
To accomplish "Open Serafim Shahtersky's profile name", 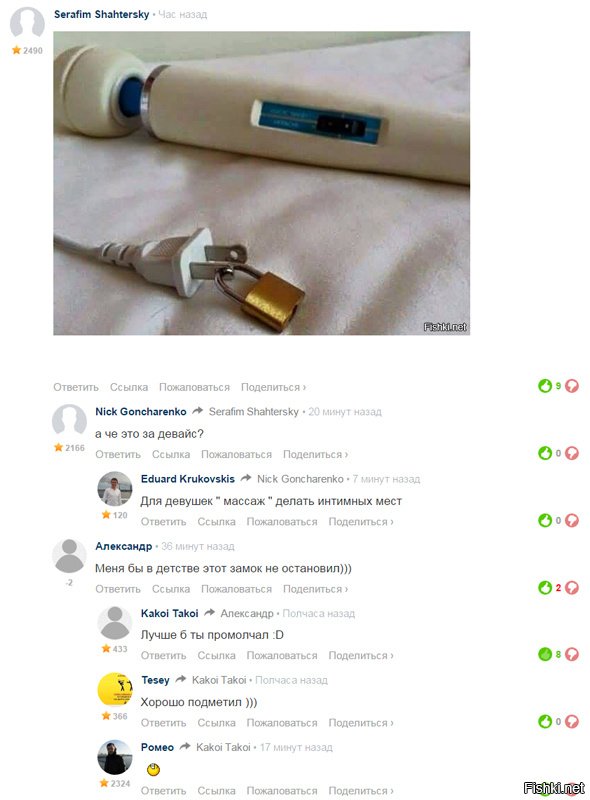I will point(102,14).
